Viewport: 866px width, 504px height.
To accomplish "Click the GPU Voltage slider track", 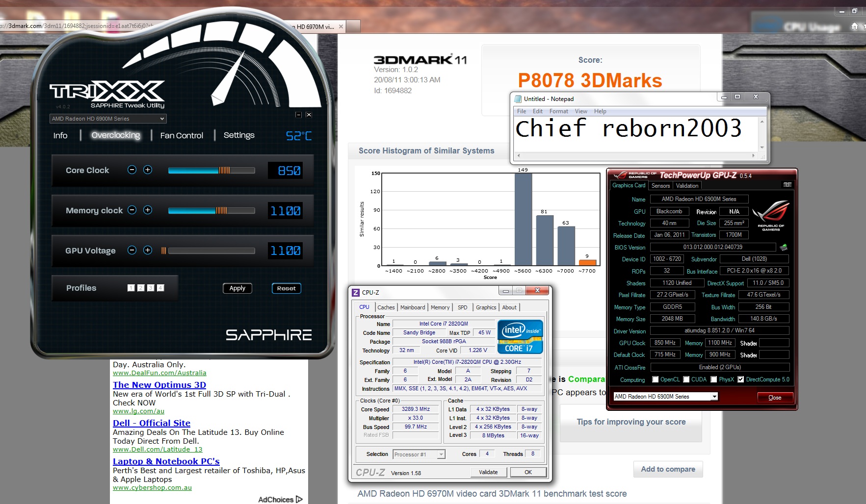I will [x=211, y=251].
